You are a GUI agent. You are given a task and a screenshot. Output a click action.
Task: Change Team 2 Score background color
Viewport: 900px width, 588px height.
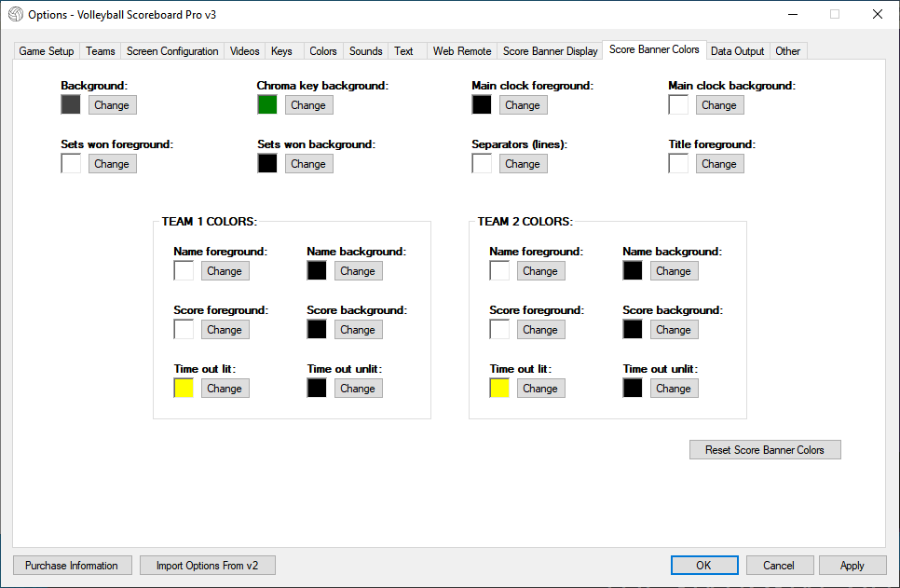tap(673, 330)
